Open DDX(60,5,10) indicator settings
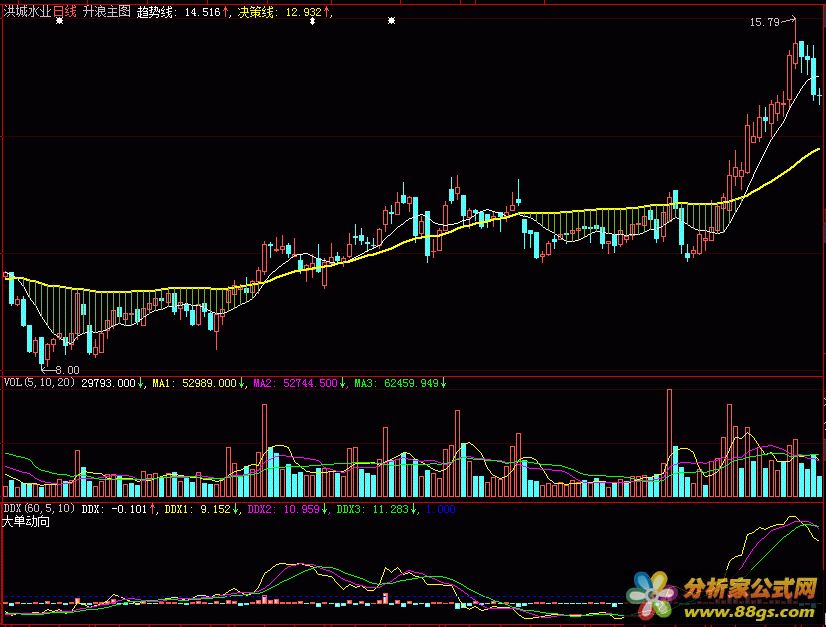The image size is (826, 627). pos(40,509)
